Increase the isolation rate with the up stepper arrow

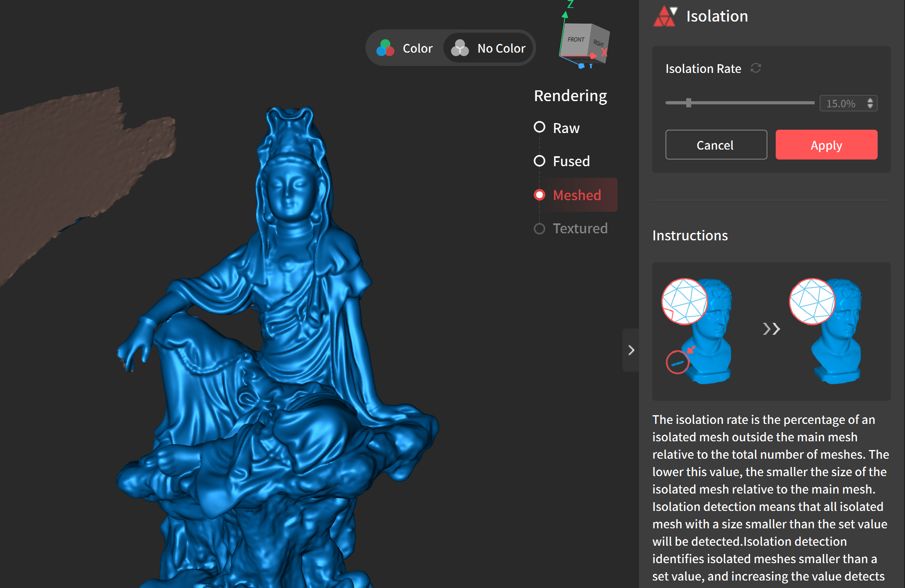[x=870, y=100]
